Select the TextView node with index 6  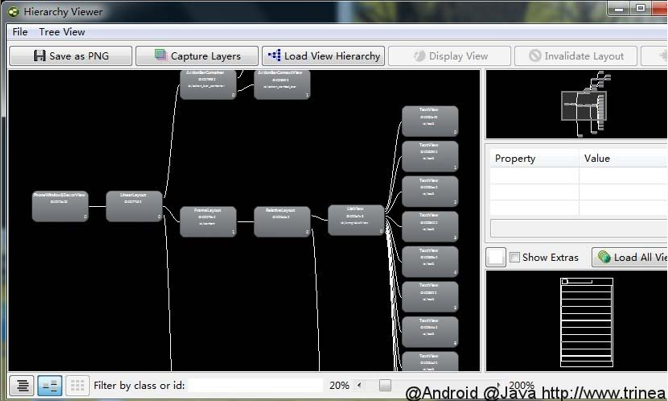click(430, 332)
